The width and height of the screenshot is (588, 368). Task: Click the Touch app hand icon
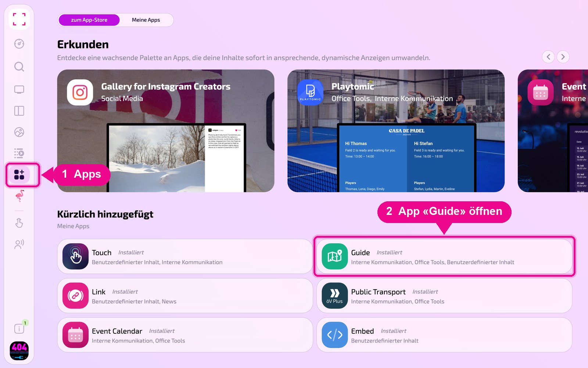(x=75, y=256)
